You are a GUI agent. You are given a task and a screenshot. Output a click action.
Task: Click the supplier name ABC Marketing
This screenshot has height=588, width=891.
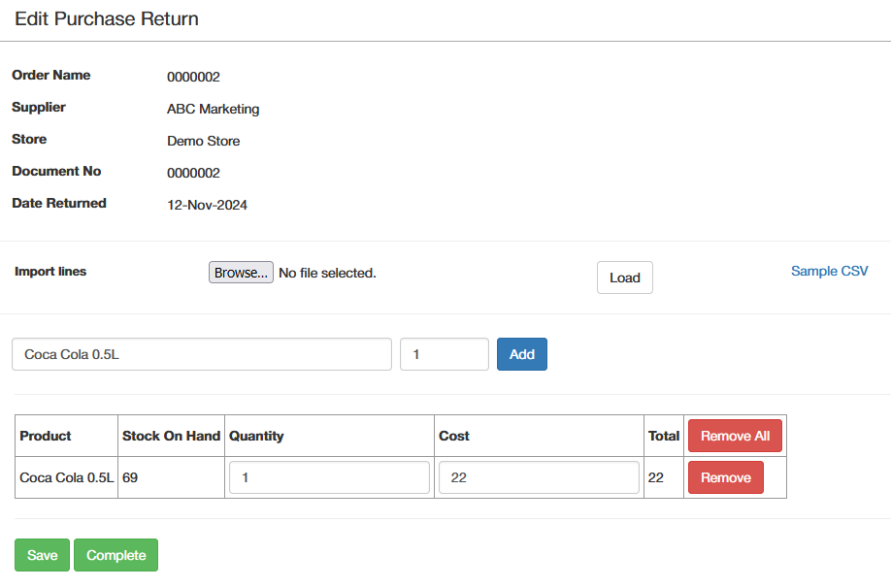pyautogui.click(x=214, y=109)
